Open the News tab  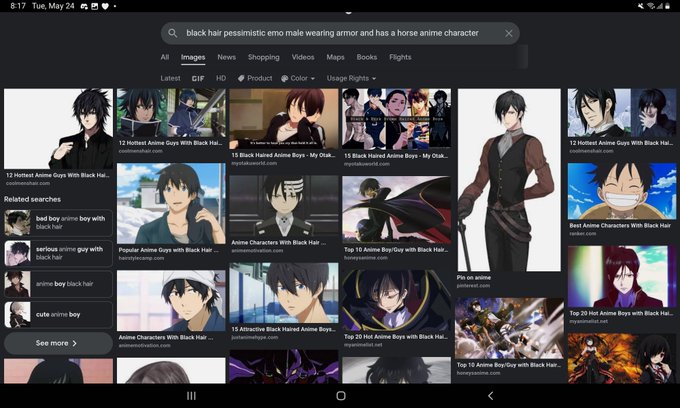tap(226, 57)
